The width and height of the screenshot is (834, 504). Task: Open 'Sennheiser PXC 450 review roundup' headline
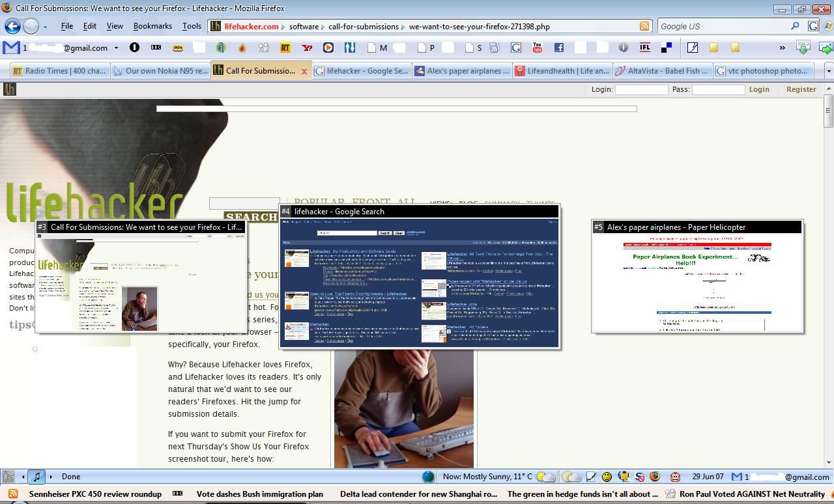pyautogui.click(x=95, y=494)
